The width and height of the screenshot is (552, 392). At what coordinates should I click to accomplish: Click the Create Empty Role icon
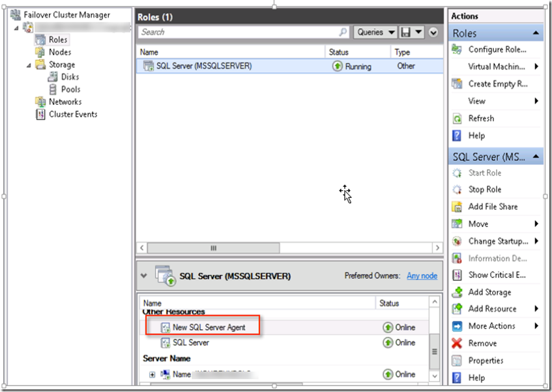coord(457,84)
